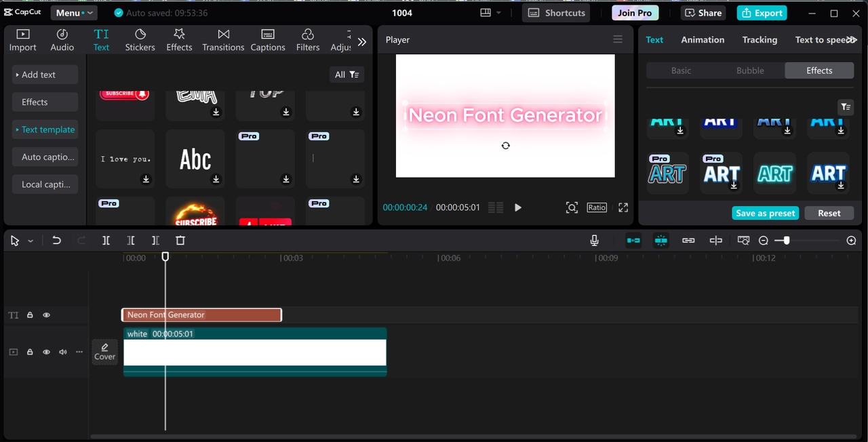Open the Audio library tab
This screenshot has width=868, height=442.
(62, 40)
